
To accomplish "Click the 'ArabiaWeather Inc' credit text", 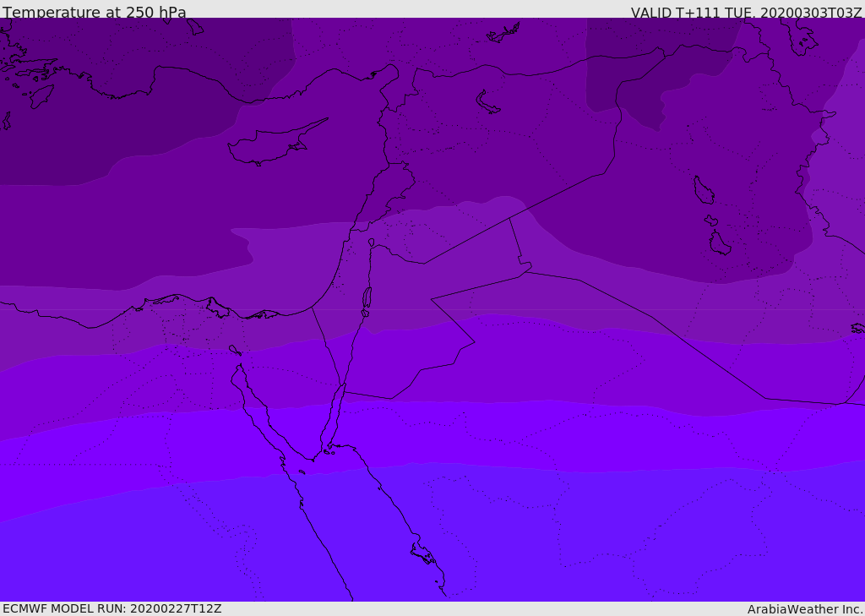I will coord(805,609).
